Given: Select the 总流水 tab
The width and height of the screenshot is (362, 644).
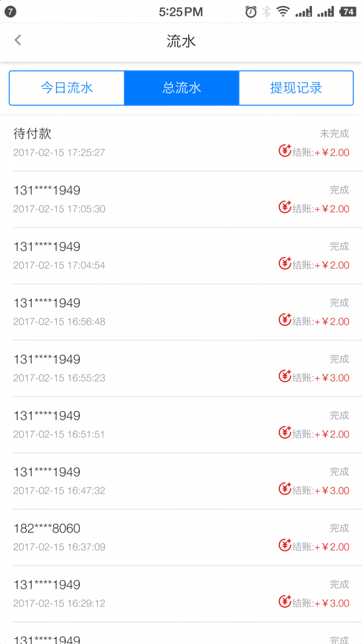Looking at the screenshot, I should click(x=182, y=88).
